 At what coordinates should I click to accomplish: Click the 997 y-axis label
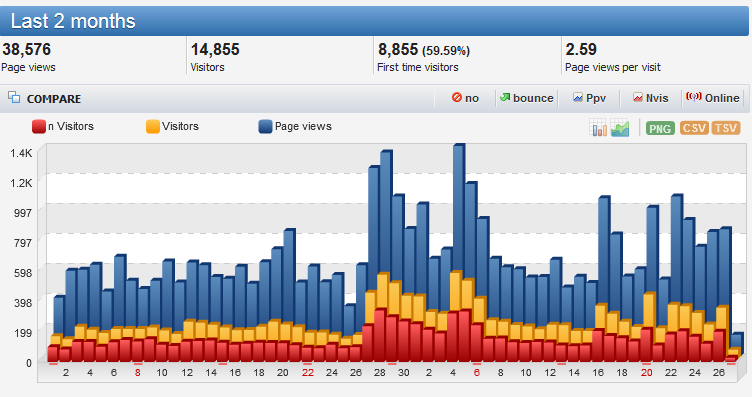click(24, 213)
